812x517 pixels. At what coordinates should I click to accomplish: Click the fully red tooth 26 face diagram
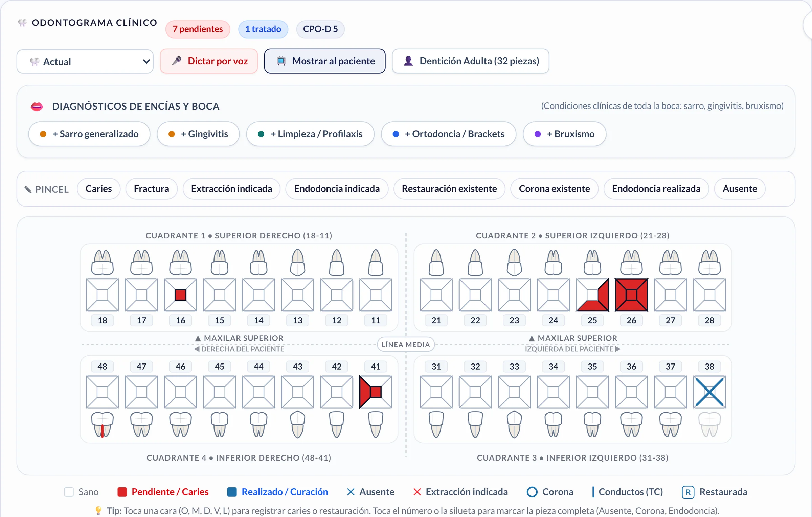point(631,295)
